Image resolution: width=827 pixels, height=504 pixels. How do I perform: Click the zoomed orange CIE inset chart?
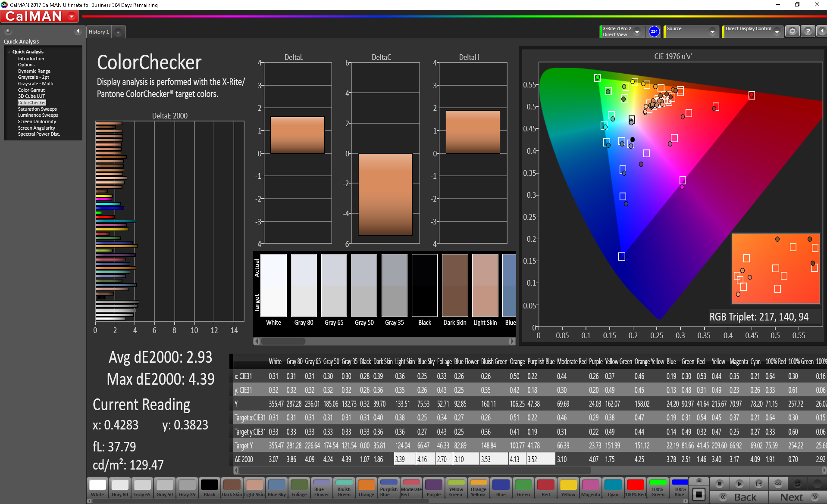(776, 268)
